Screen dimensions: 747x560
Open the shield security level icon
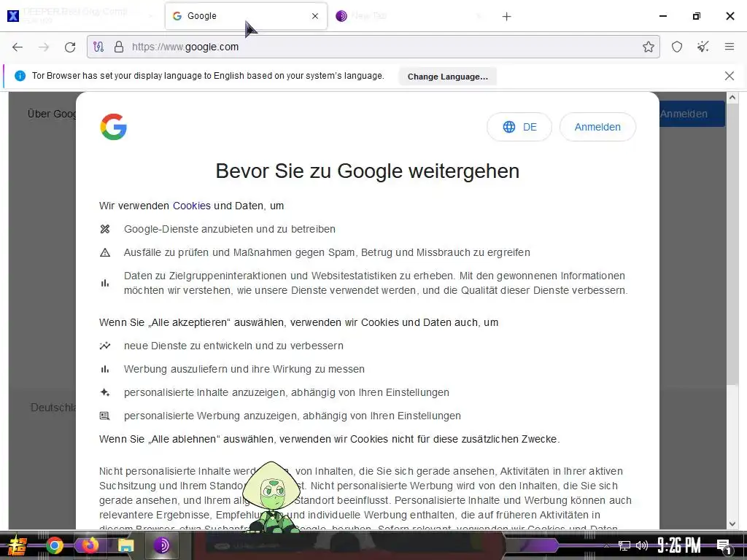click(677, 47)
